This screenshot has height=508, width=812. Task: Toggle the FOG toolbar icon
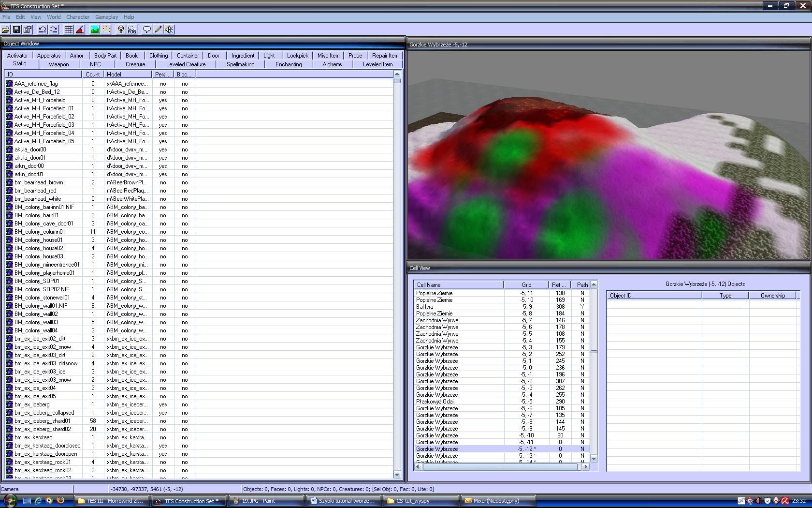pos(132,30)
